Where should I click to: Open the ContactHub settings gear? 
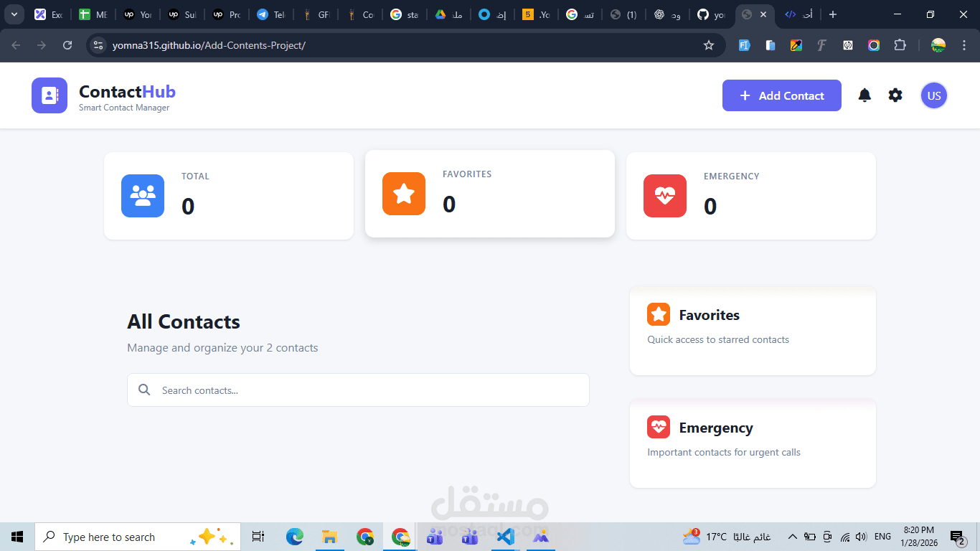tap(895, 95)
